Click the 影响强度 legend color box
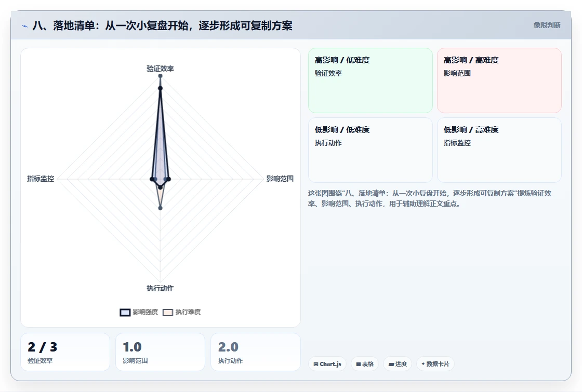 125,312
